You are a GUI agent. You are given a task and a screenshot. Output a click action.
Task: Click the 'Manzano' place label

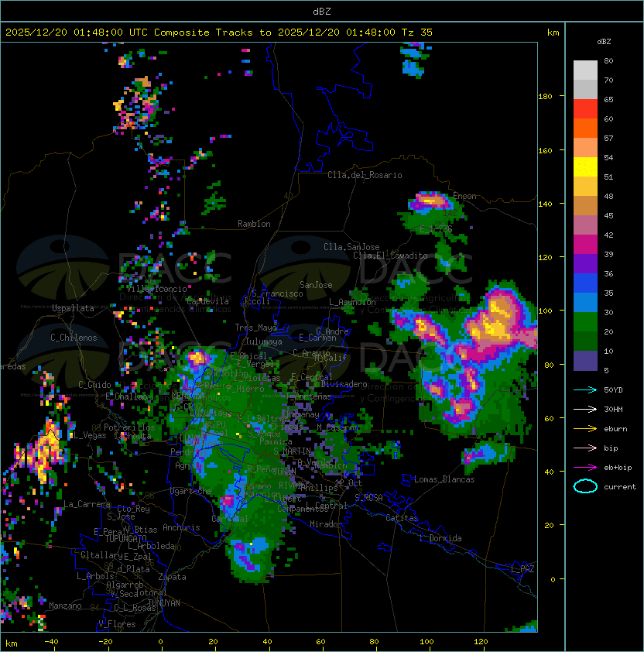pos(65,606)
